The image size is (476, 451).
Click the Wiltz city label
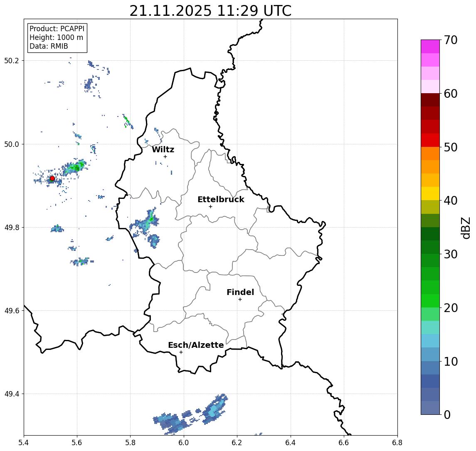[x=163, y=149]
